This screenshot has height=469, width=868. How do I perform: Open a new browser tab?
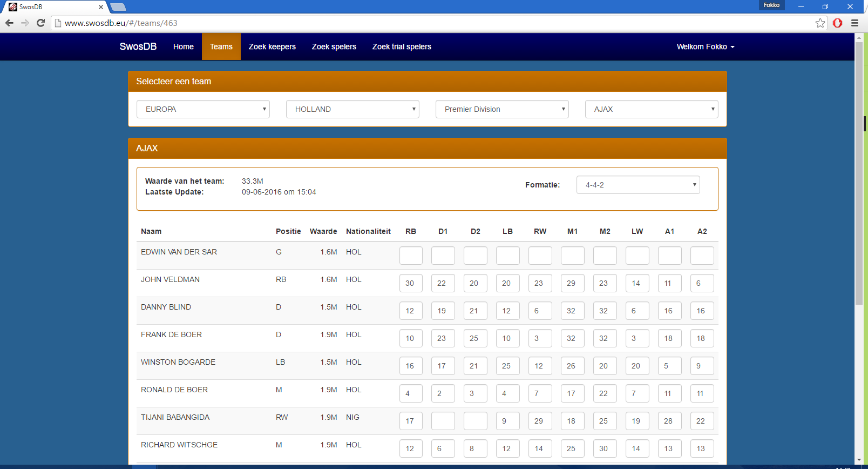118,7
